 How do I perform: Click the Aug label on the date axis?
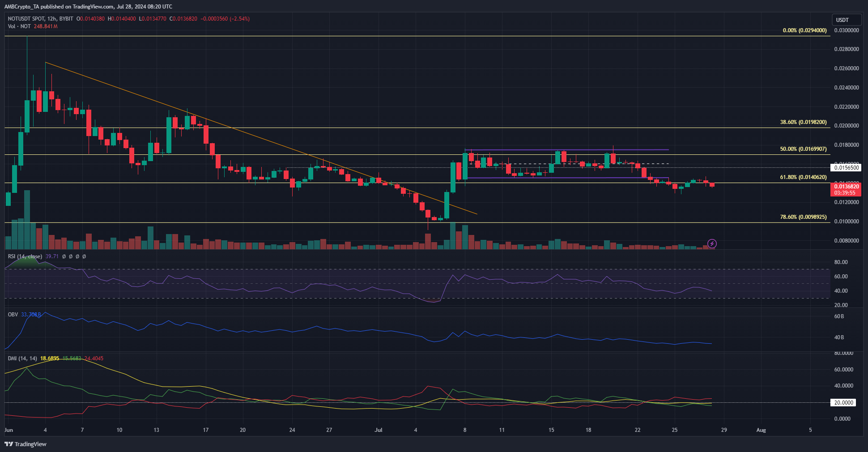[x=761, y=430]
